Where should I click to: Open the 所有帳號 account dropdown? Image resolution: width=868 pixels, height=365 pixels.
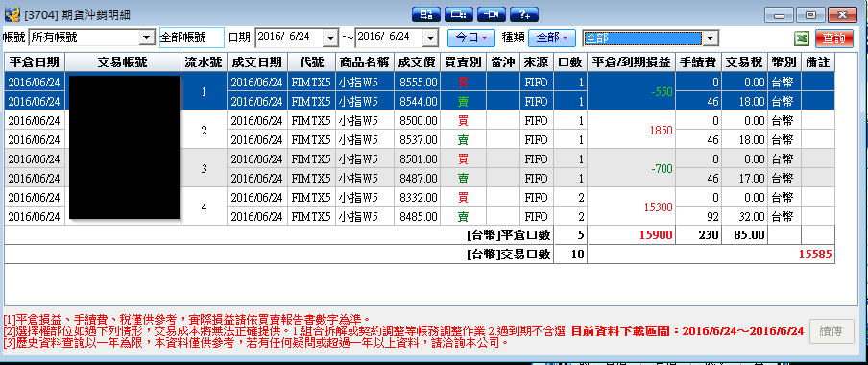pyautogui.click(x=147, y=37)
